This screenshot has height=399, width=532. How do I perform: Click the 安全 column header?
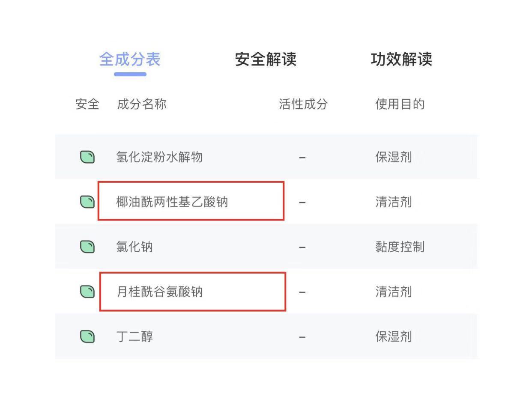pyautogui.click(x=87, y=104)
